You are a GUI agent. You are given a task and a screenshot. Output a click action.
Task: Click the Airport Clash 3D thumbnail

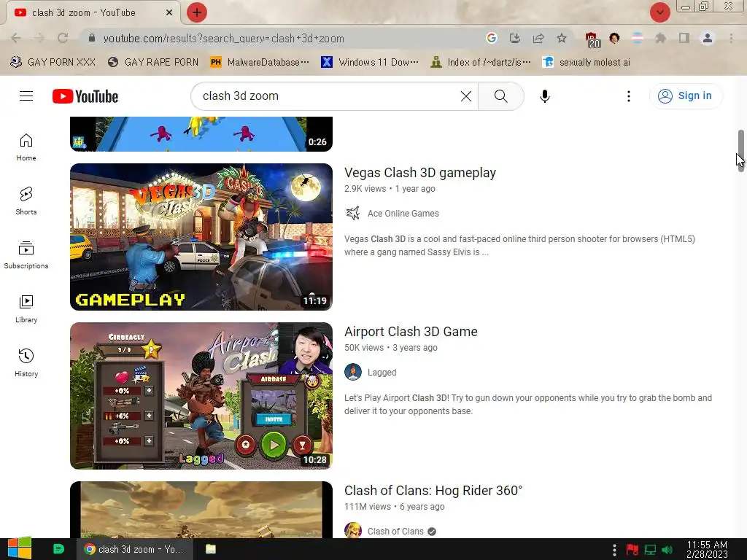[201, 396]
